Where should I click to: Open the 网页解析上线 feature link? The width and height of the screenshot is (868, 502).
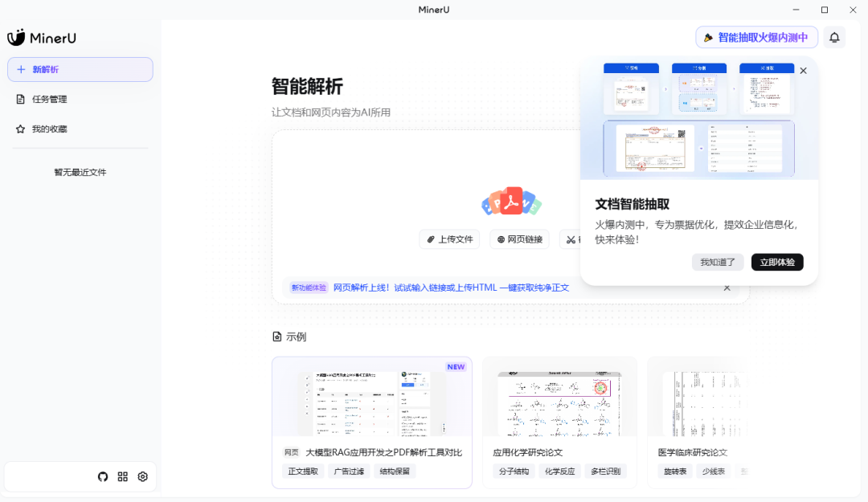point(451,288)
